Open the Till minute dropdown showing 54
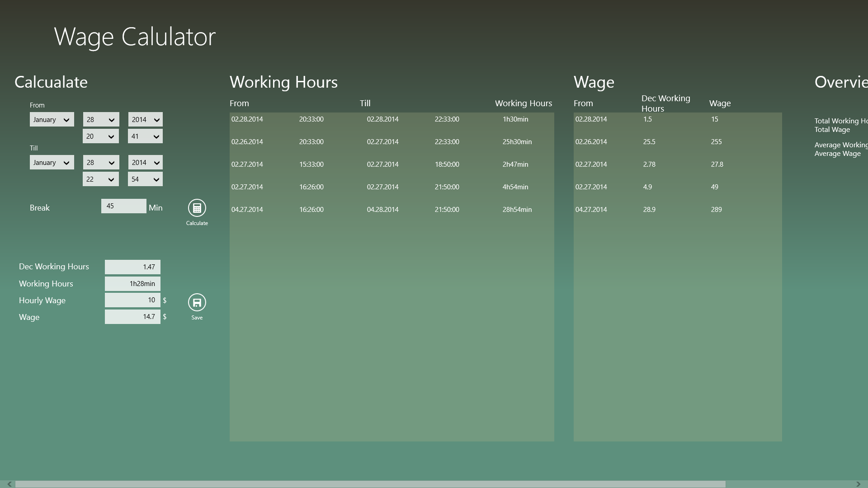 145,179
